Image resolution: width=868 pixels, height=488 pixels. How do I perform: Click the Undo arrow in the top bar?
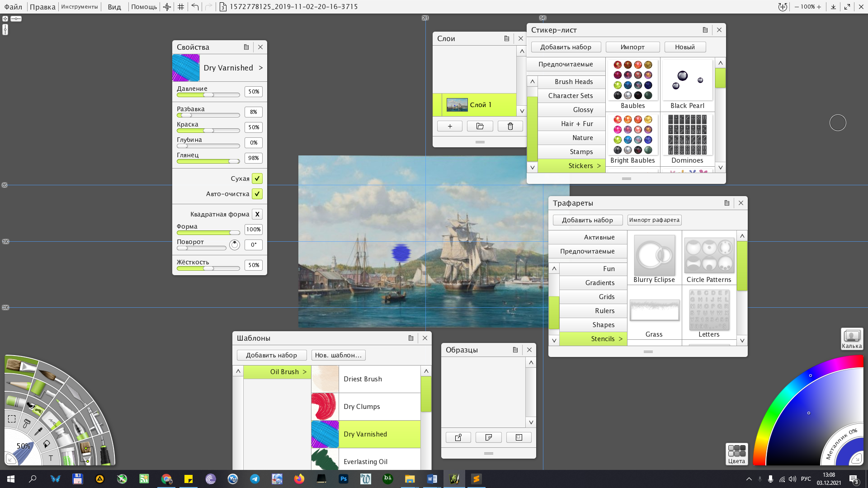[x=195, y=7]
